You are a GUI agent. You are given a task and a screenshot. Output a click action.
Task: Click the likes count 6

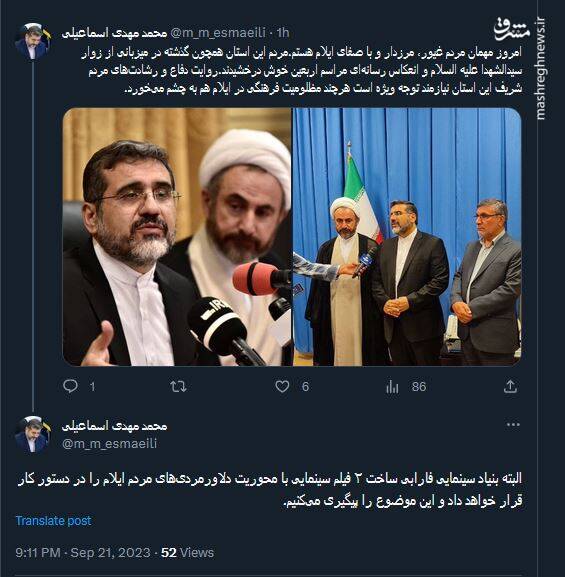pos(305,387)
